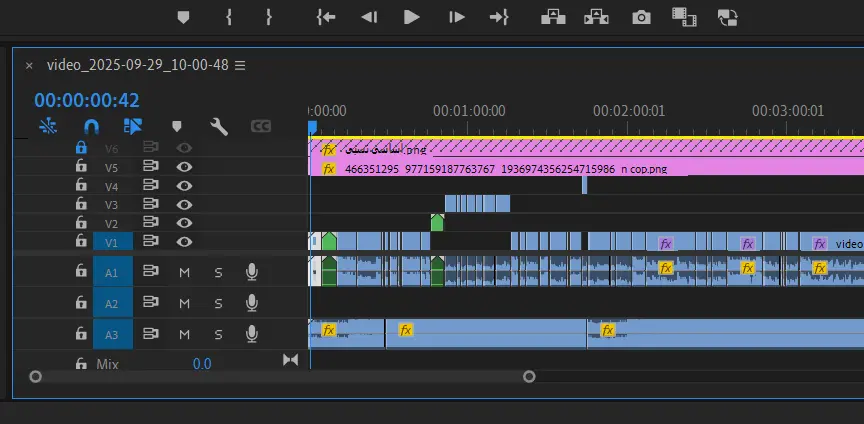The image size is (864, 424).
Task: Enable voice-over record on A1
Action: tap(252, 272)
